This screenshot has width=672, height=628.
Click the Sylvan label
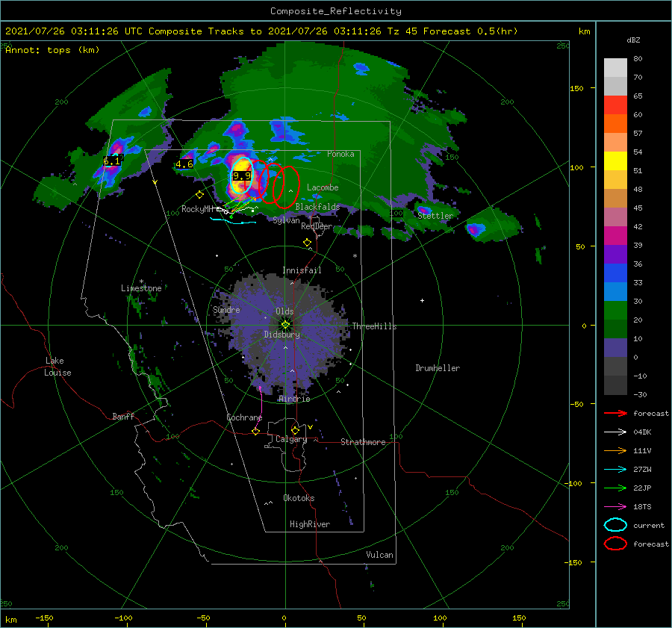point(286,220)
